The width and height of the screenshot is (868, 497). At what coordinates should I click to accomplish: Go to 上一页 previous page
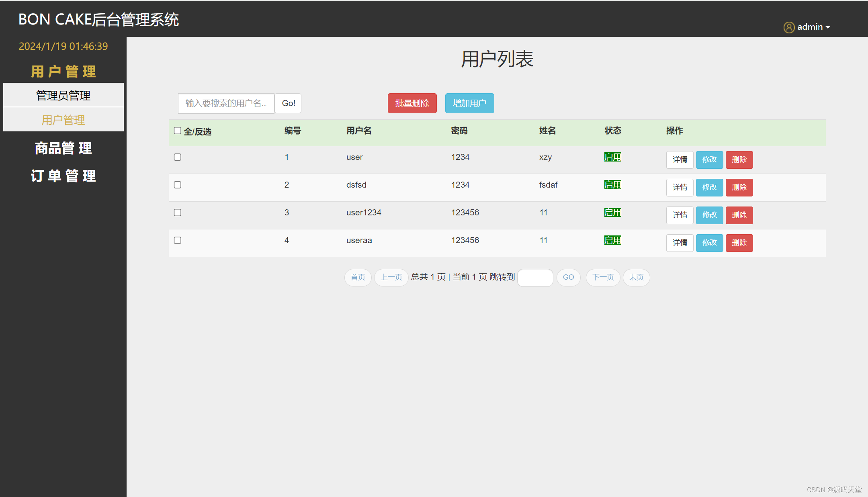[391, 277]
